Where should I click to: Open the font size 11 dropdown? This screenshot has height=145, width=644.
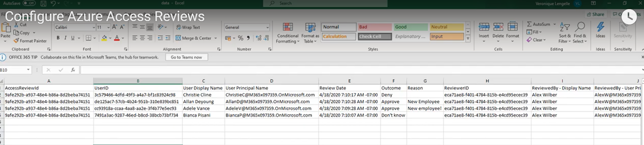coord(108,27)
